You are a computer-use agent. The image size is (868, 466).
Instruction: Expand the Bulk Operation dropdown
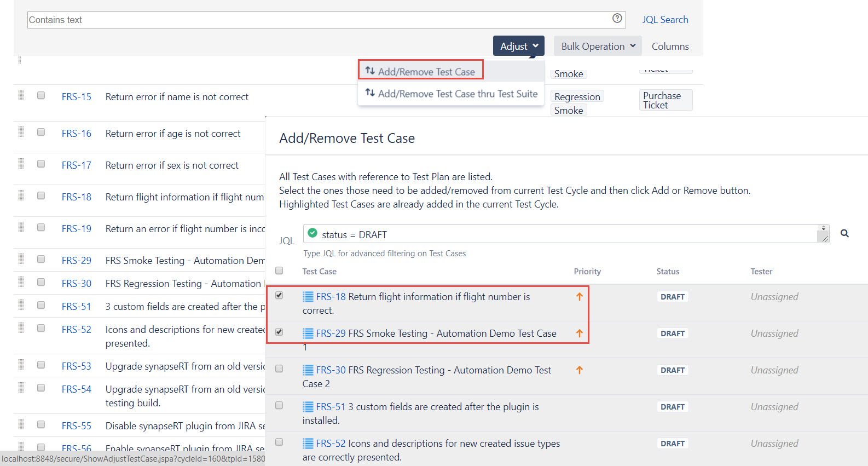598,46
